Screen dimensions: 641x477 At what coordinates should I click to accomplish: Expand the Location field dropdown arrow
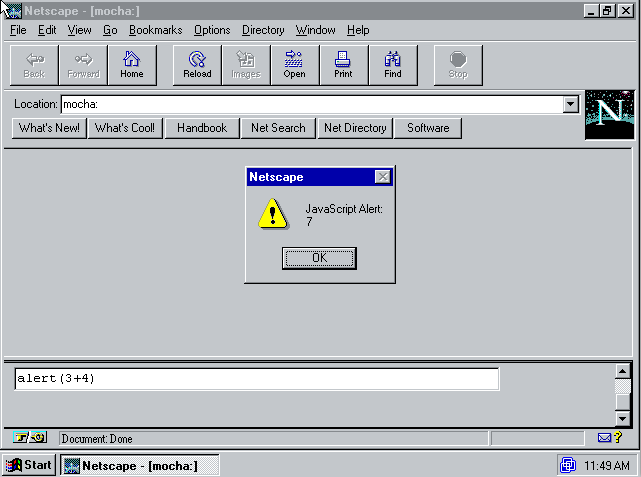coord(571,104)
